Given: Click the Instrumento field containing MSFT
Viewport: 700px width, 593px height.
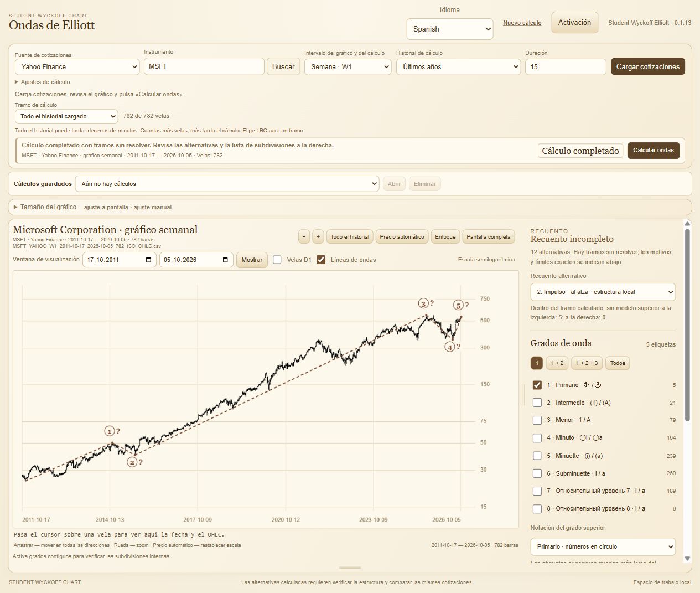Looking at the screenshot, I should click(x=204, y=66).
